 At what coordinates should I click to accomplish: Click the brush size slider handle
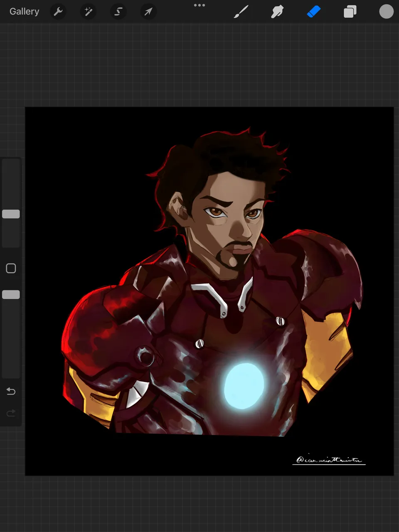tap(11, 214)
